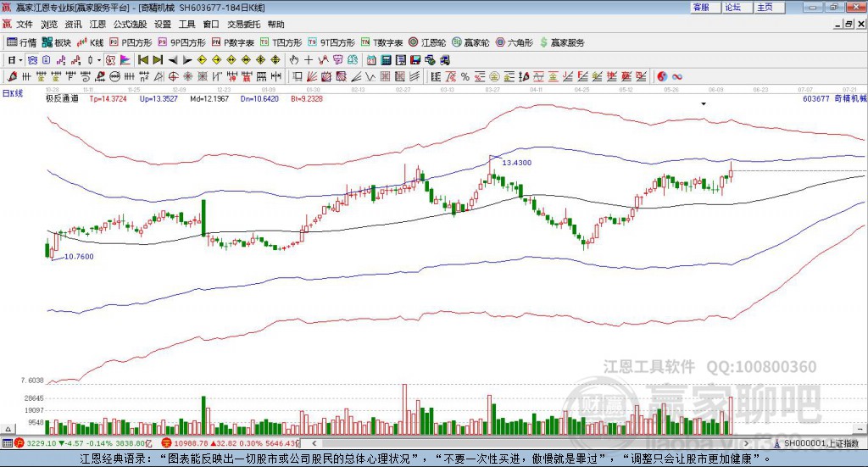Click the Md=12.1967 indicator value
Viewport: 868px width, 467px height.
[209, 98]
